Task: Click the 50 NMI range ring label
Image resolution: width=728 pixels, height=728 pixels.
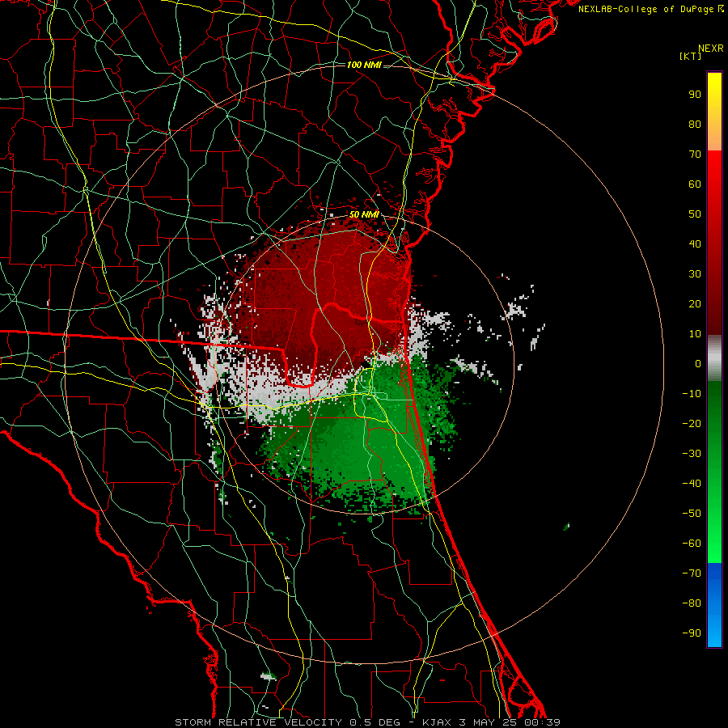Action: 364,214
